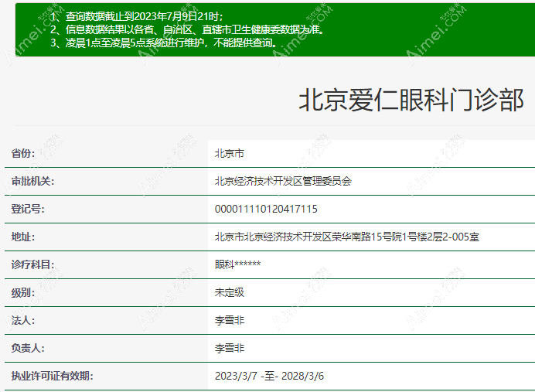Click the value 眼科******
Image resolution: width=535 pixels, height=392 pixels.
pos(238,264)
